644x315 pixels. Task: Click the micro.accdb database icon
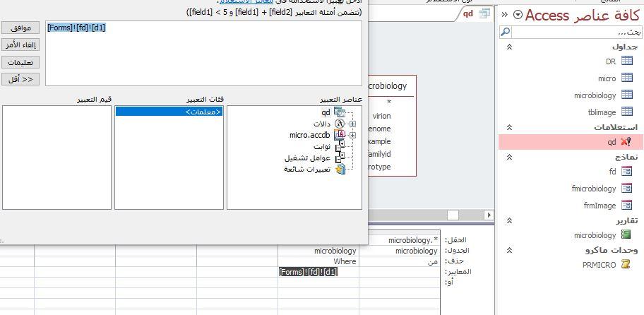click(340, 135)
